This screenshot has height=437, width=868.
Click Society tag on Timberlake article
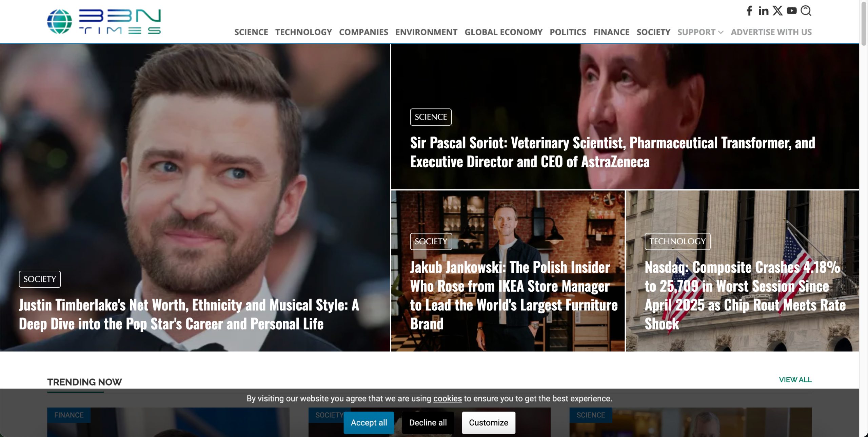coord(40,279)
